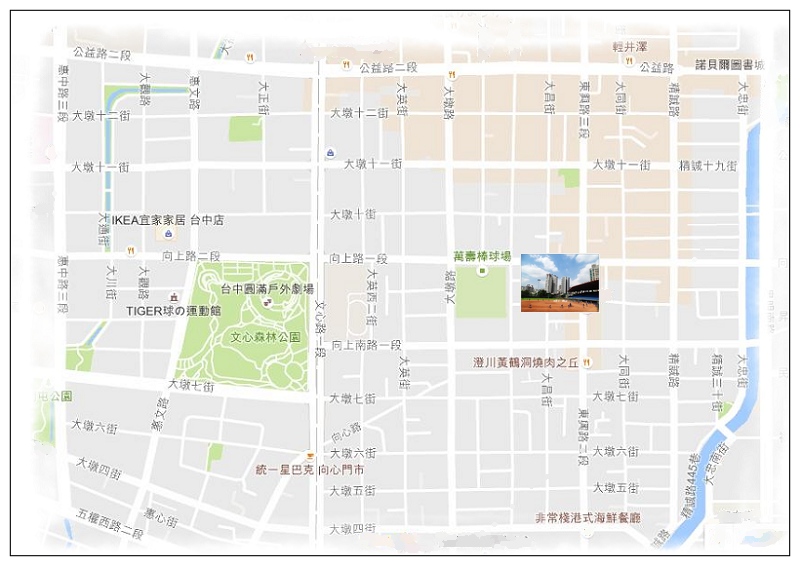
Task: Click the outdoor amphitheater marker icon
Action: (x=266, y=301)
